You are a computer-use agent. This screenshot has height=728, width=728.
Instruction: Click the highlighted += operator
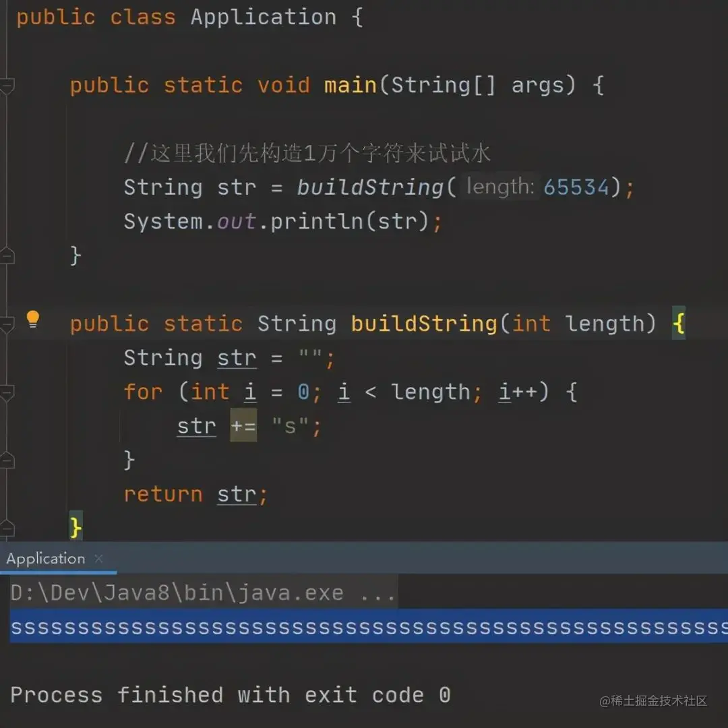(x=243, y=425)
